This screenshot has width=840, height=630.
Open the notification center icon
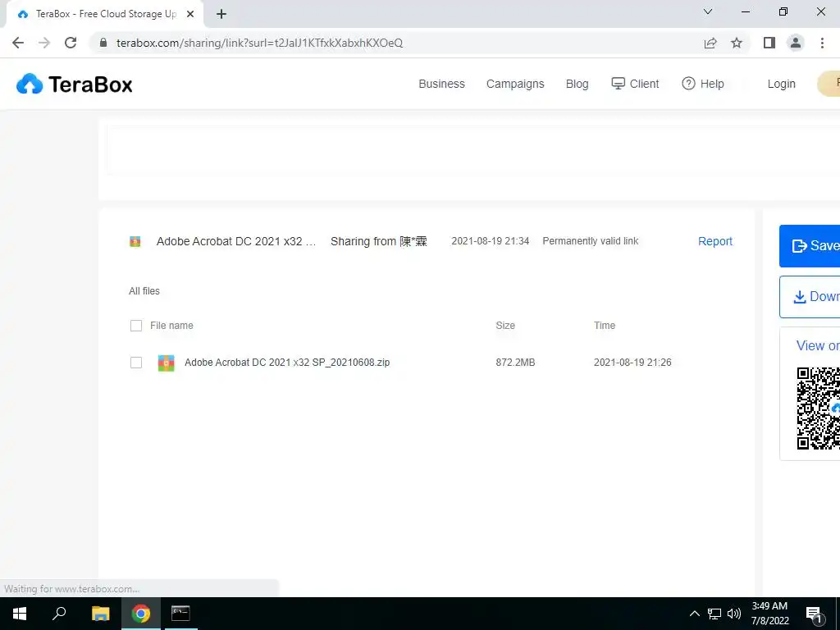815,614
